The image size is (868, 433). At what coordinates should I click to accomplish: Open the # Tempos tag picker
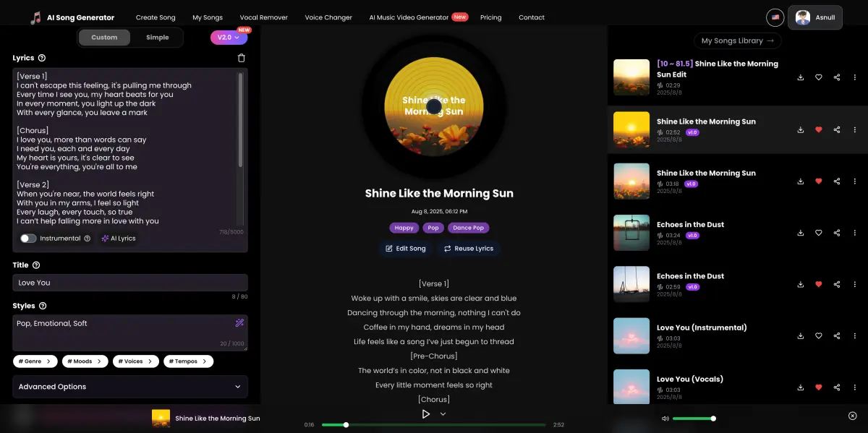click(188, 361)
